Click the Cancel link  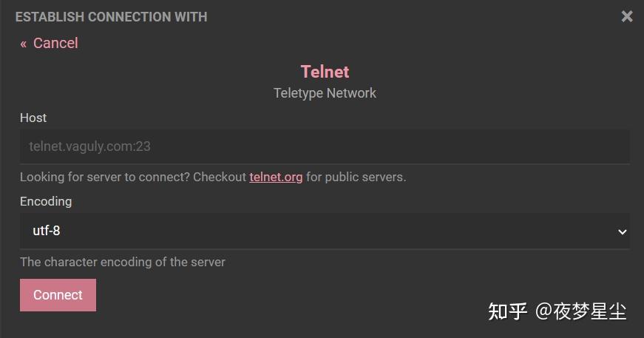pos(55,43)
